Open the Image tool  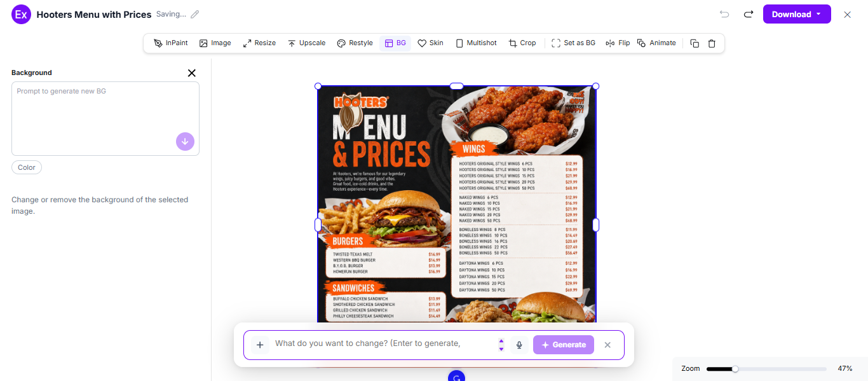215,43
